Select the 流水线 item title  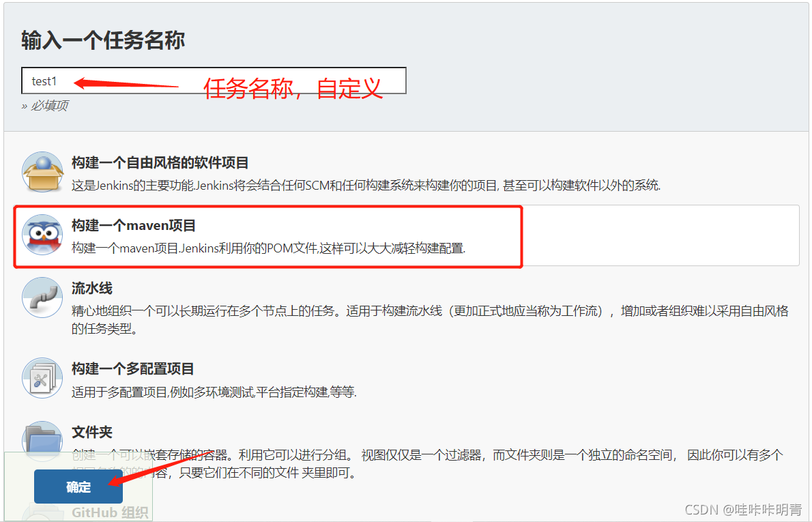tap(92, 289)
